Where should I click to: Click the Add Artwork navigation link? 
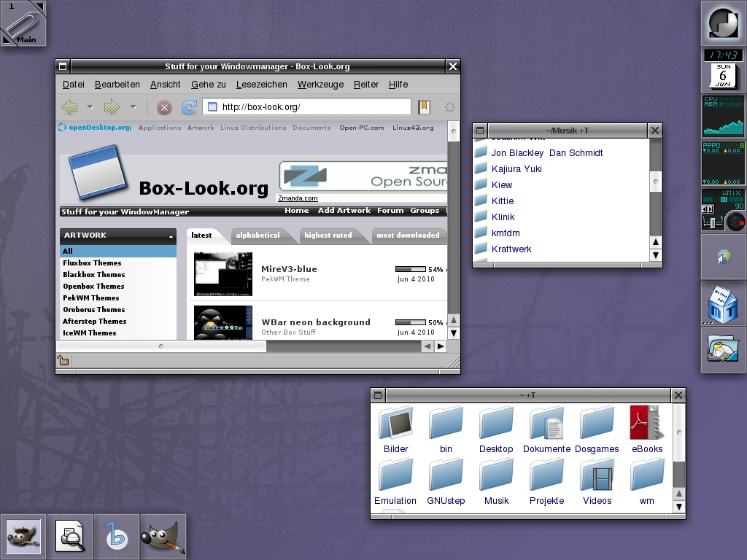pyautogui.click(x=344, y=211)
